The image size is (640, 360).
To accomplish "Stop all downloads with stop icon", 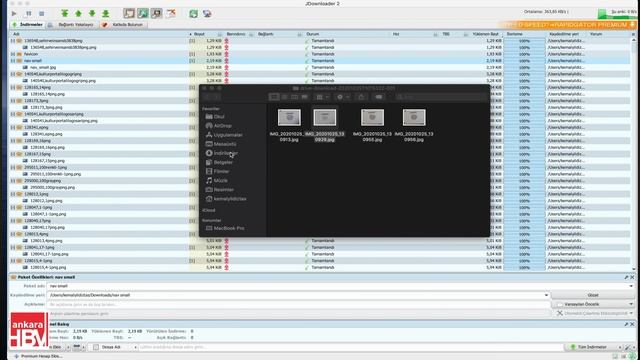I will (42, 13).
